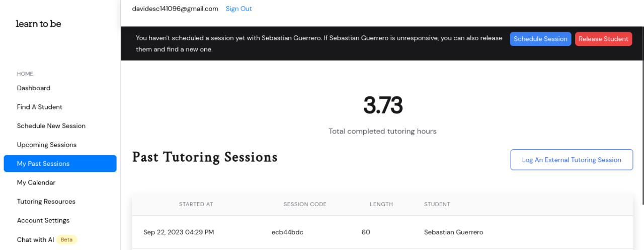
Task: Select My Past Sessions in sidebar
Action: [x=43, y=164]
